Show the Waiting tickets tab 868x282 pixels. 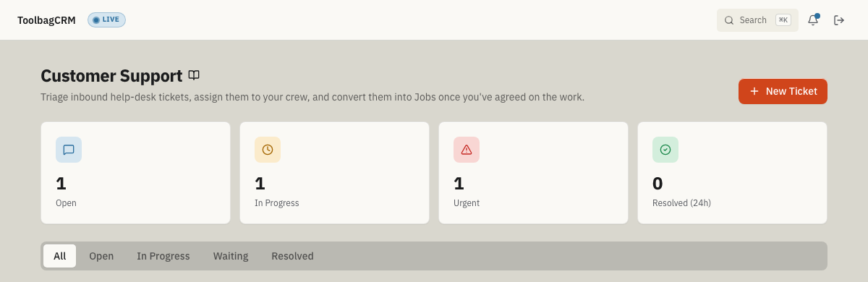click(x=231, y=256)
